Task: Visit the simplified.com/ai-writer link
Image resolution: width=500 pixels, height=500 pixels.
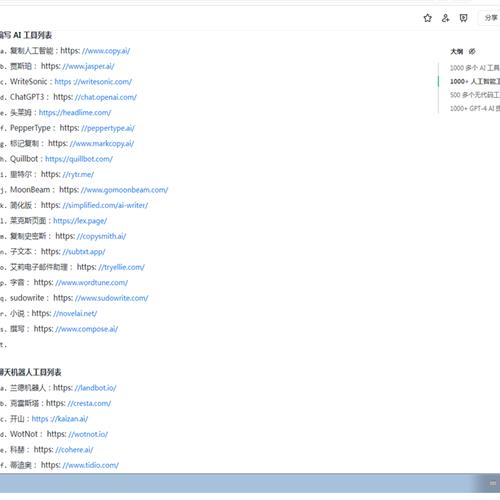Action: tap(105, 205)
